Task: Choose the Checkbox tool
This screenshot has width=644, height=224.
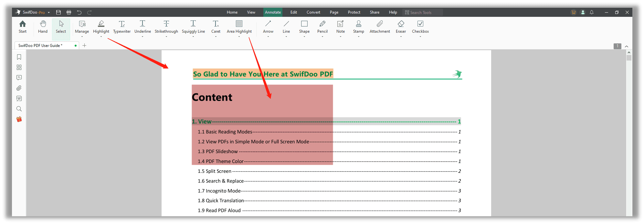Action: pyautogui.click(x=420, y=27)
